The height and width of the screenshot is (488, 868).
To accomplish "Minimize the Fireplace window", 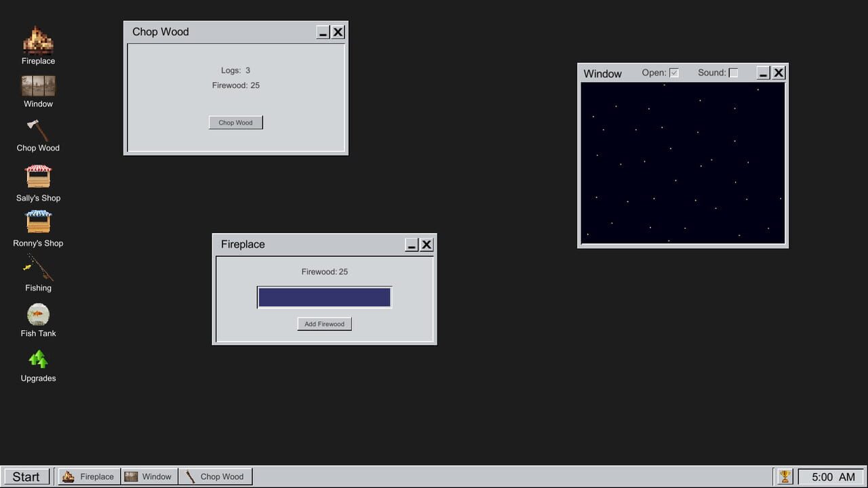I will [x=412, y=245].
